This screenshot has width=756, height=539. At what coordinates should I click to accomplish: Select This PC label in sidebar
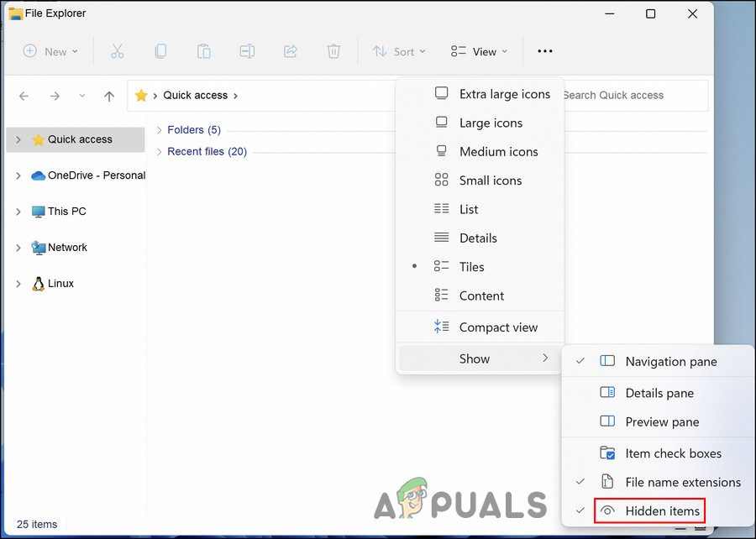[x=67, y=212]
